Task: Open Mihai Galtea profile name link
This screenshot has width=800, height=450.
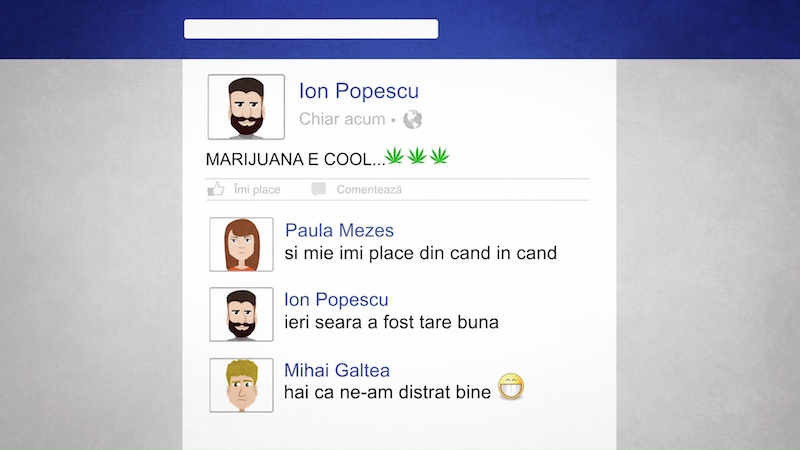Action: [x=337, y=370]
